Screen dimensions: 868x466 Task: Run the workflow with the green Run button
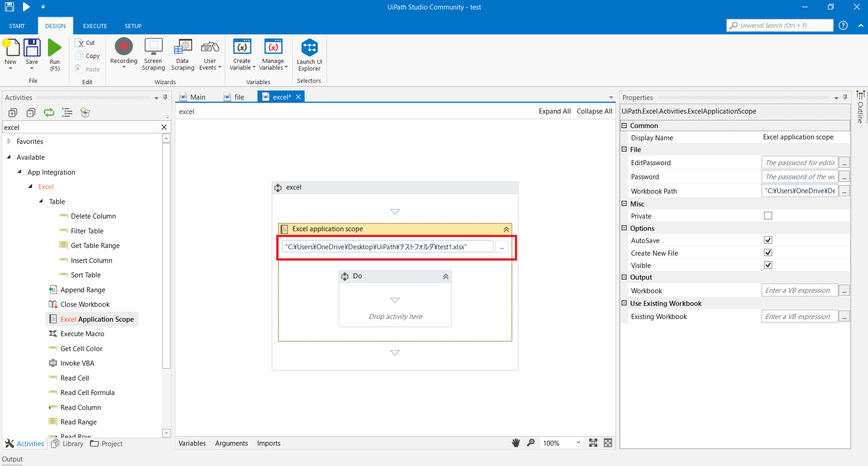(x=55, y=48)
